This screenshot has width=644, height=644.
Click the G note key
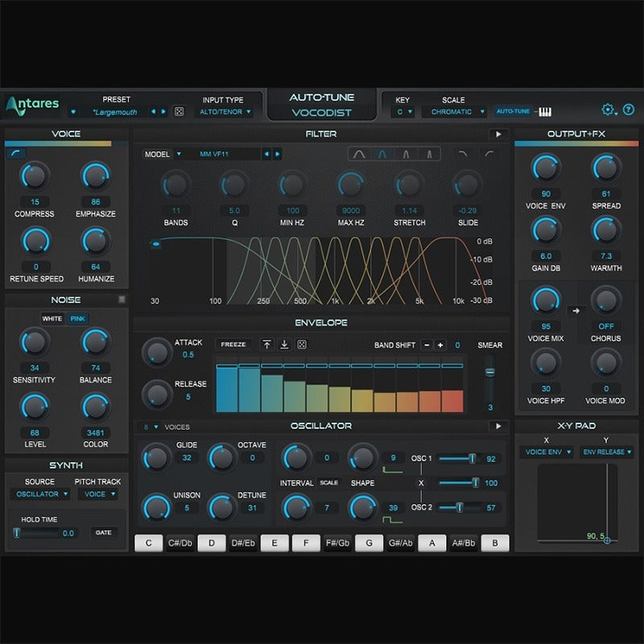coord(369,543)
